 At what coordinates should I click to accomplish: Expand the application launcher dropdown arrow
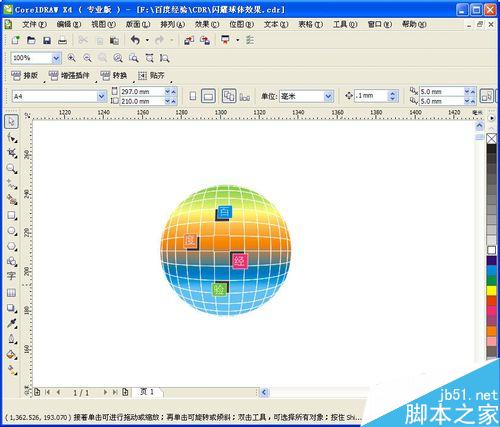[237, 40]
